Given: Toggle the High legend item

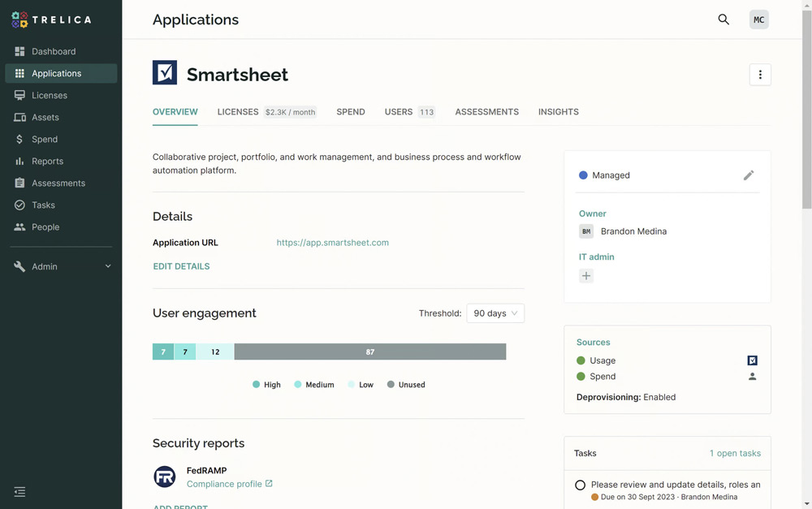Looking at the screenshot, I should coord(266,385).
